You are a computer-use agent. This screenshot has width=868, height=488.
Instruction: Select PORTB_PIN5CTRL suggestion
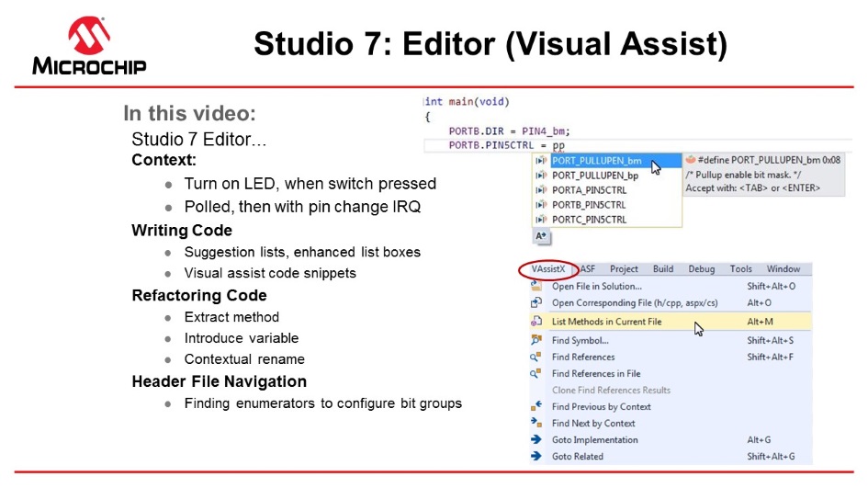pyautogui.click(x=607, y=205)
